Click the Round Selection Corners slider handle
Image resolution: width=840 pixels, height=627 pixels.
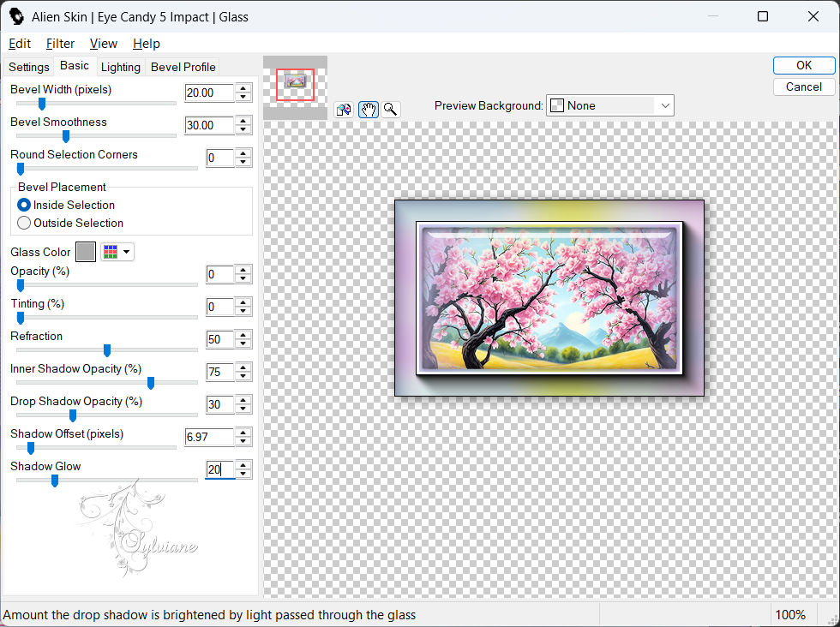(x=21, y=169)
